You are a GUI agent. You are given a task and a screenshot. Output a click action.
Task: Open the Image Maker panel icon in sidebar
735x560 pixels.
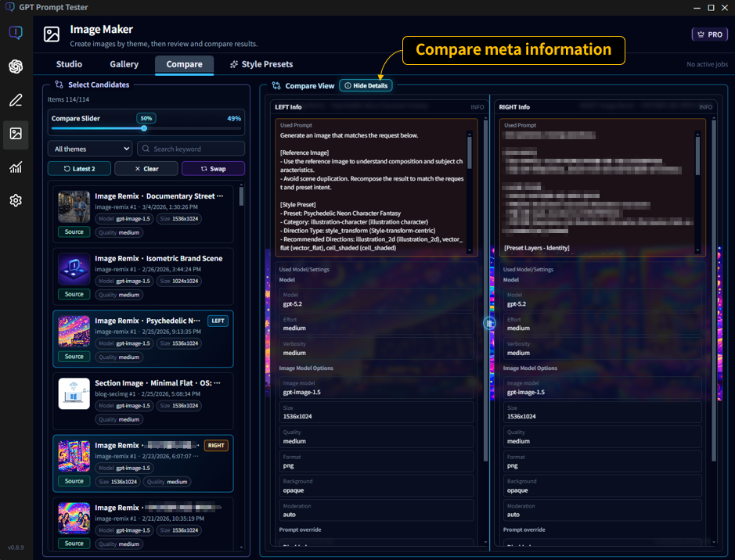click(x=15, y=134)
